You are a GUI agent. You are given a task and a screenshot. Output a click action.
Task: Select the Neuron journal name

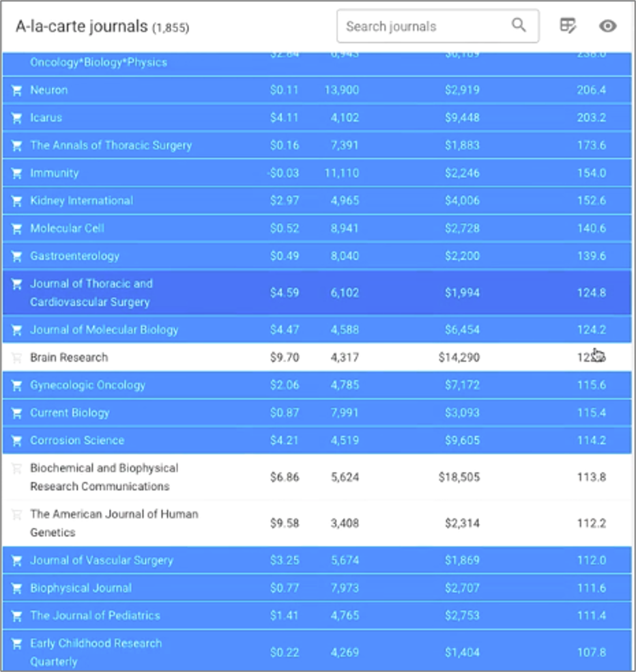(x=49, y=90)
